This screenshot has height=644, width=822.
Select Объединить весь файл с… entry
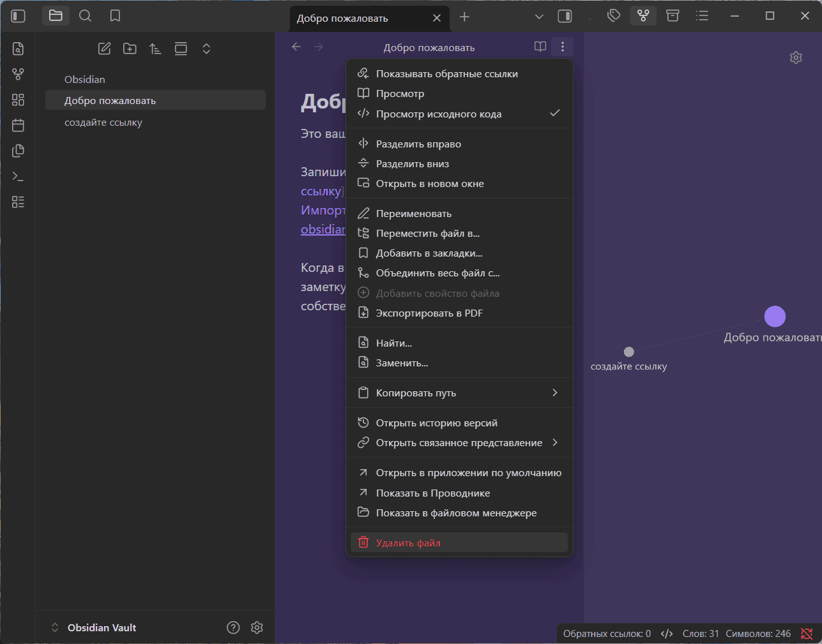[459, 273]
